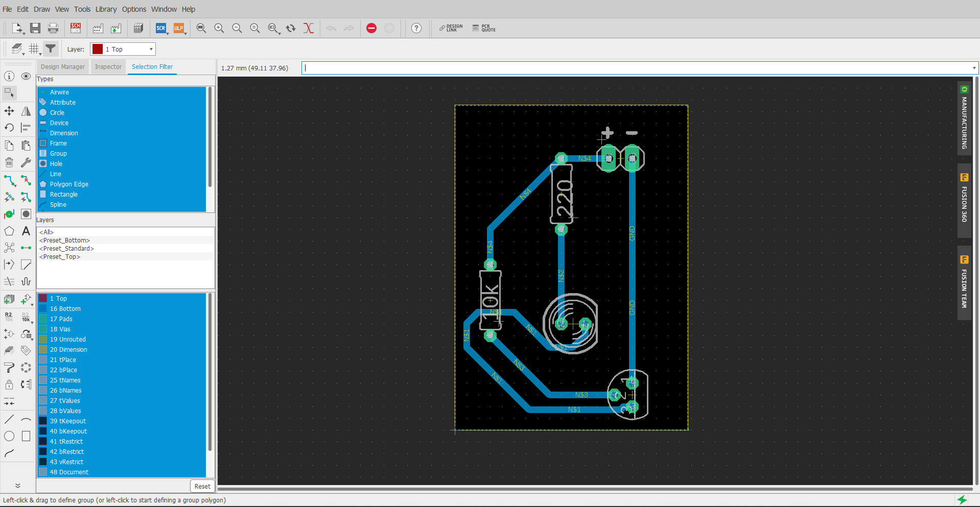Expand more tools with bottom double chevron
Viewport: 980px width, 507px height.
(x=17, y=486)
